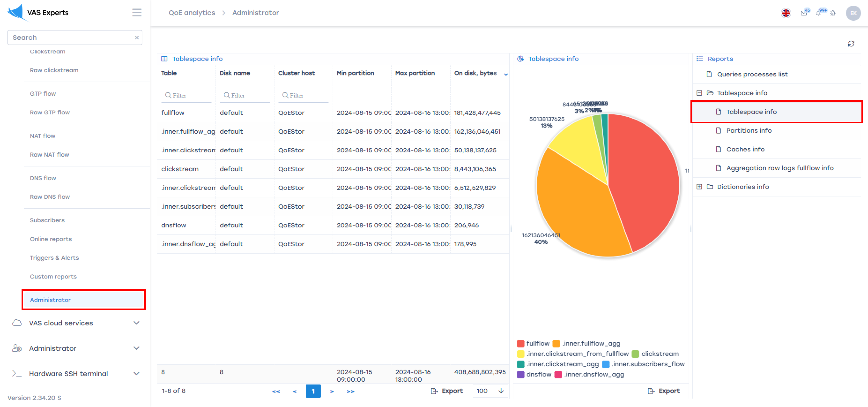Open the notifications bell icon
Screen dimensions: 868x407
coord(818,13)
